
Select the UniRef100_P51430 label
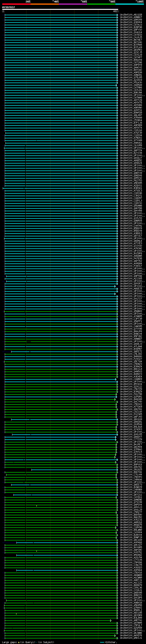(x=131, y=82)
